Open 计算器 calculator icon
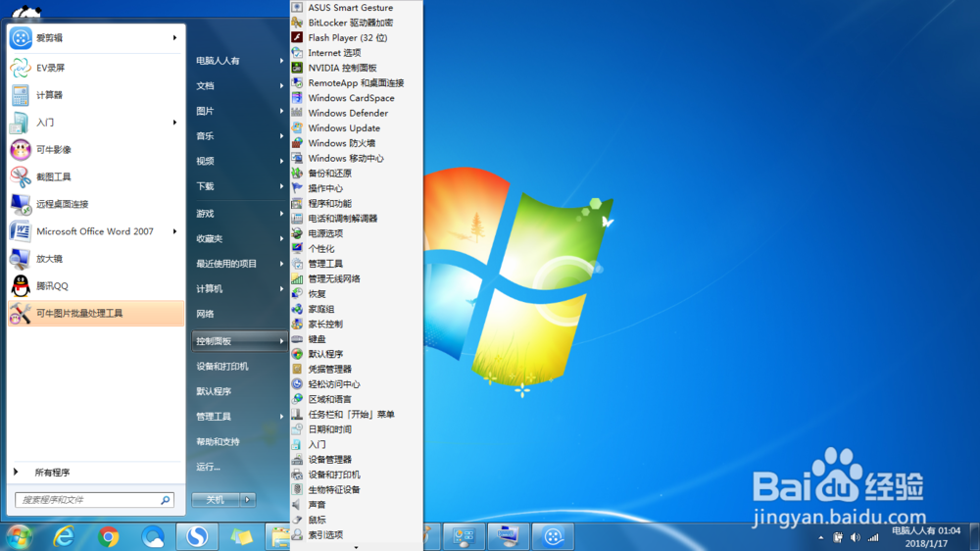 [21, 95]
